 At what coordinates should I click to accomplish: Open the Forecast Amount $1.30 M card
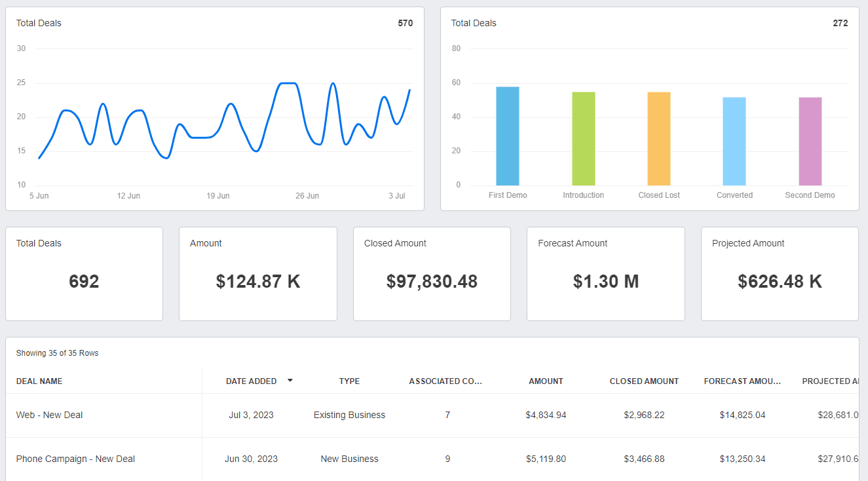pos(606,274)
